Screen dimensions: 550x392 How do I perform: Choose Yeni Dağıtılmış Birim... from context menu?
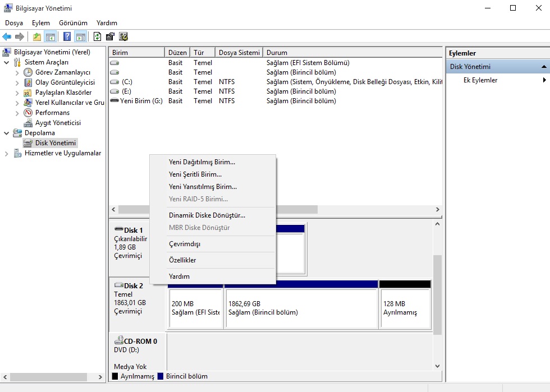213,162
